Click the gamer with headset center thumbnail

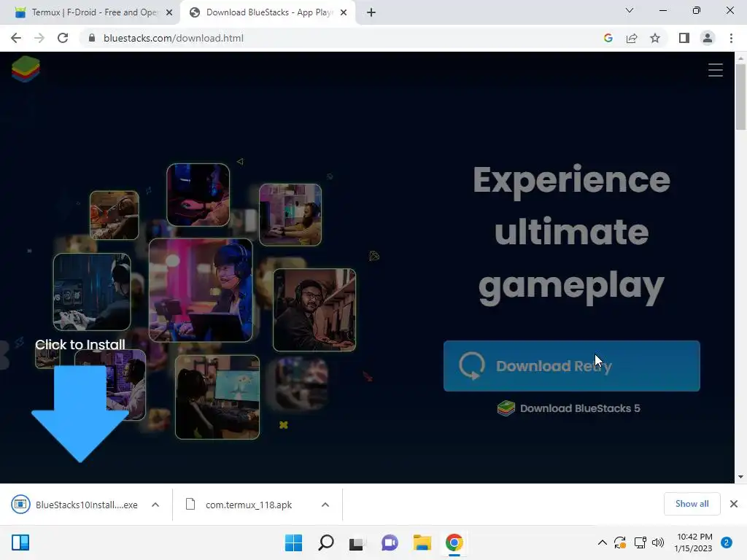(201, 290)
